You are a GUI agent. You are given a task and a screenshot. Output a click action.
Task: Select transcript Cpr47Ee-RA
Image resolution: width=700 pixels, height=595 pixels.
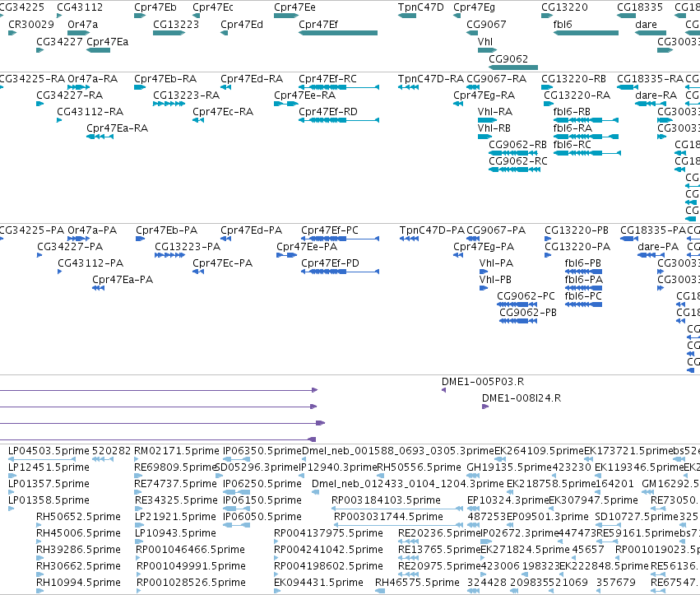pos(305,95)
